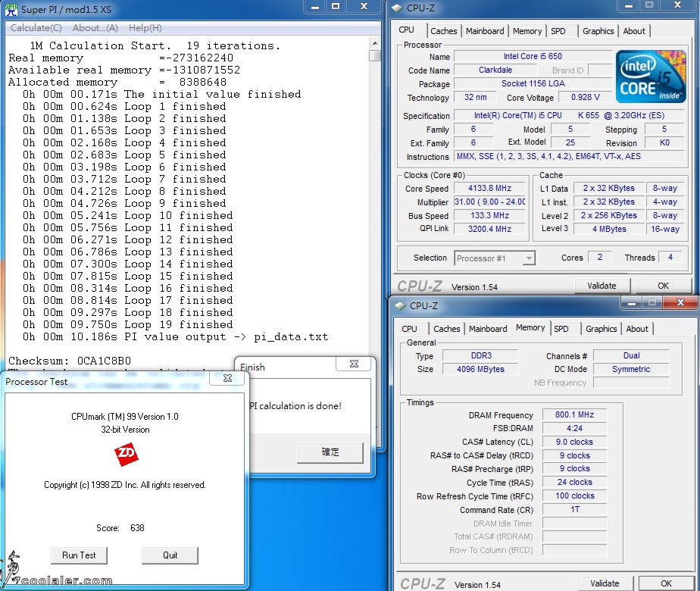Click the FSB:DRAM value 4:24

(574, 428)
